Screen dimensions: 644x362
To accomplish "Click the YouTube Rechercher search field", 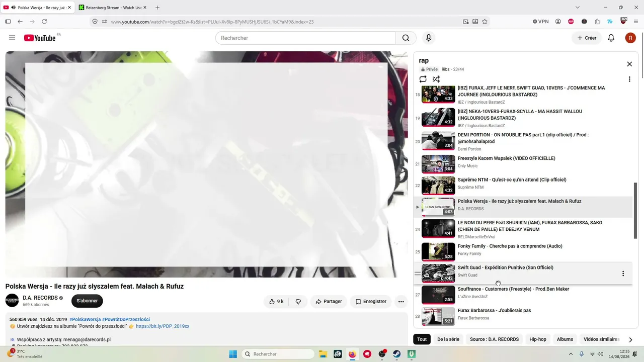I will click(305, 38).
